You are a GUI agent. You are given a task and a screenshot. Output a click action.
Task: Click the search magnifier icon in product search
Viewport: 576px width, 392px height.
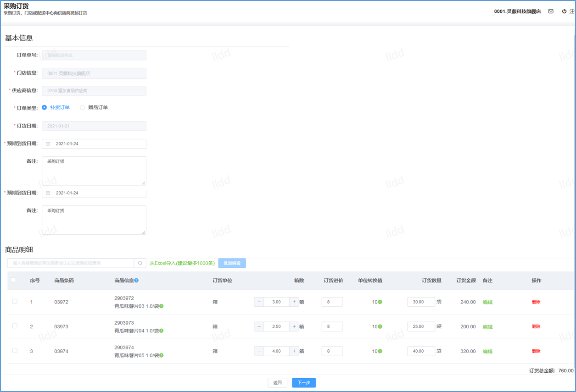[x=140, y=263]
